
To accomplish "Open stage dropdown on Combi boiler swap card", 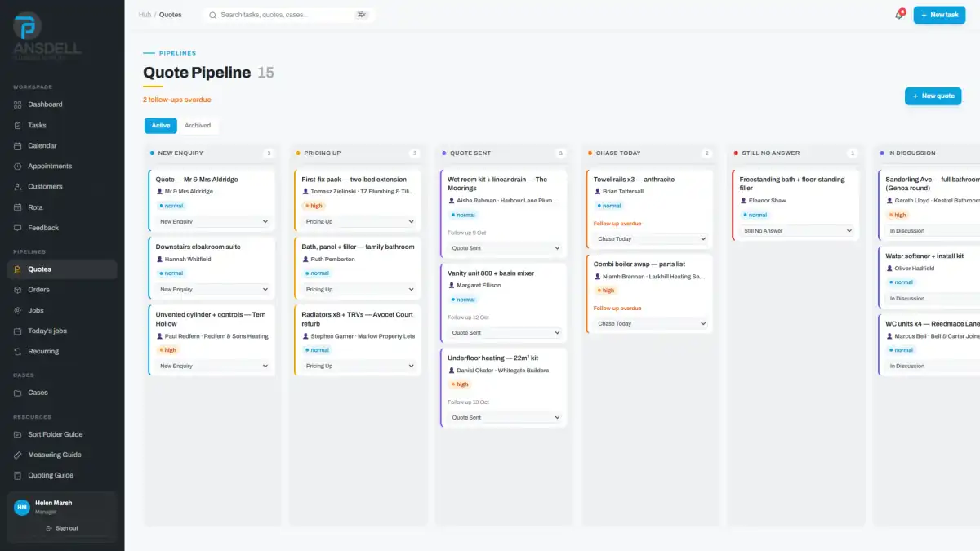I will [651, 324].
